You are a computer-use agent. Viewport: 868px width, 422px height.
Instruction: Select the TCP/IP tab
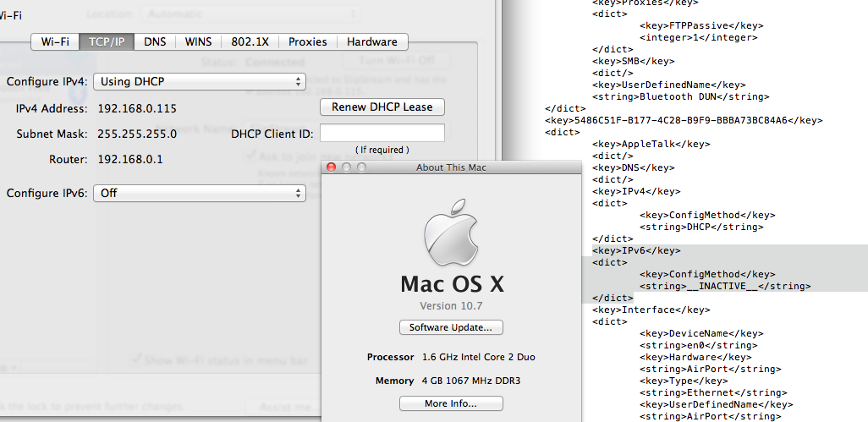(x=107, y=42)
